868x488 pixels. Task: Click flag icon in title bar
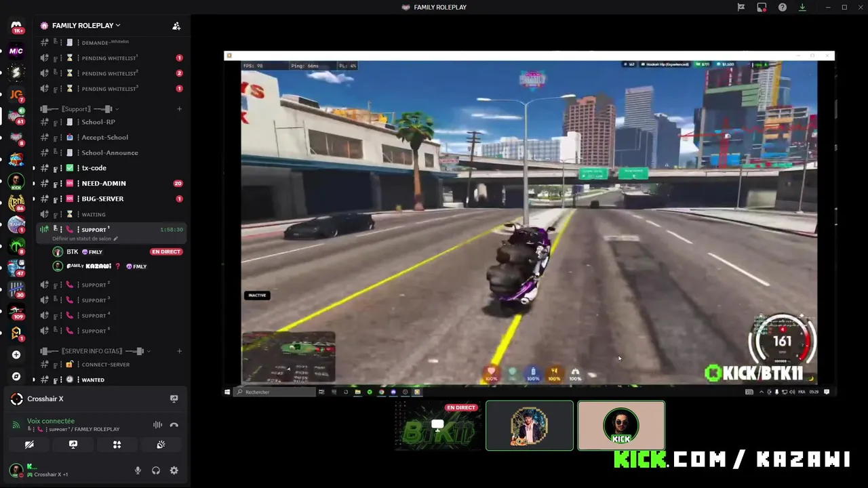click(x=741, y=7)
